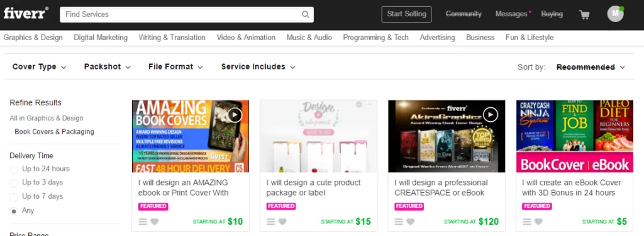The height and width of the screenshot is (236, 644).
Task: Open the AMAZING Book Covers thumbnail
Action: pos(190,136)
